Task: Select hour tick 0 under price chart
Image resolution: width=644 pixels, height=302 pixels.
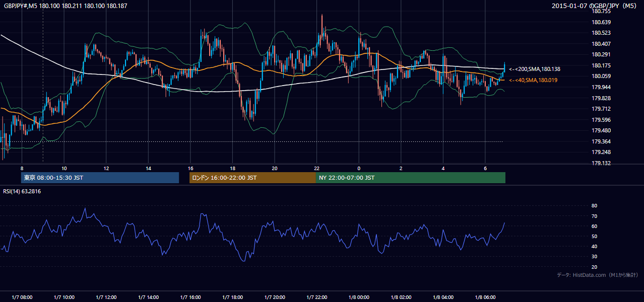Action: (359, 168)
